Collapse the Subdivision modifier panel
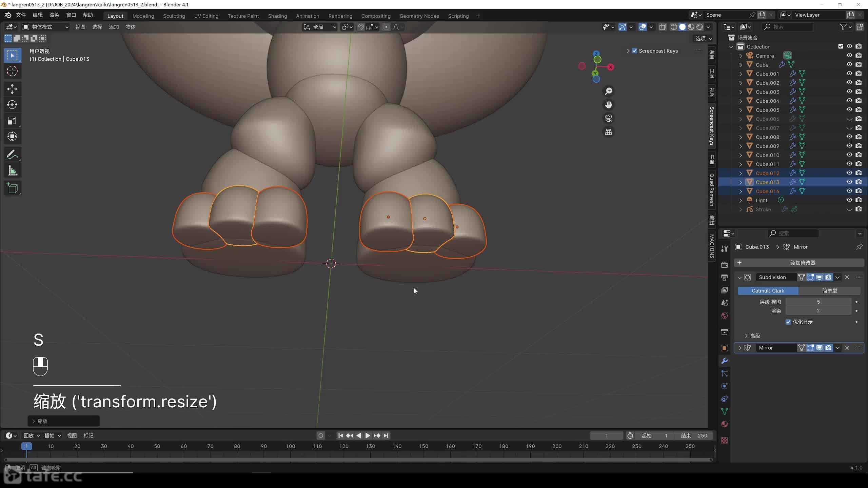Screen dimensions: 868x488 click(x=739, y=277)
